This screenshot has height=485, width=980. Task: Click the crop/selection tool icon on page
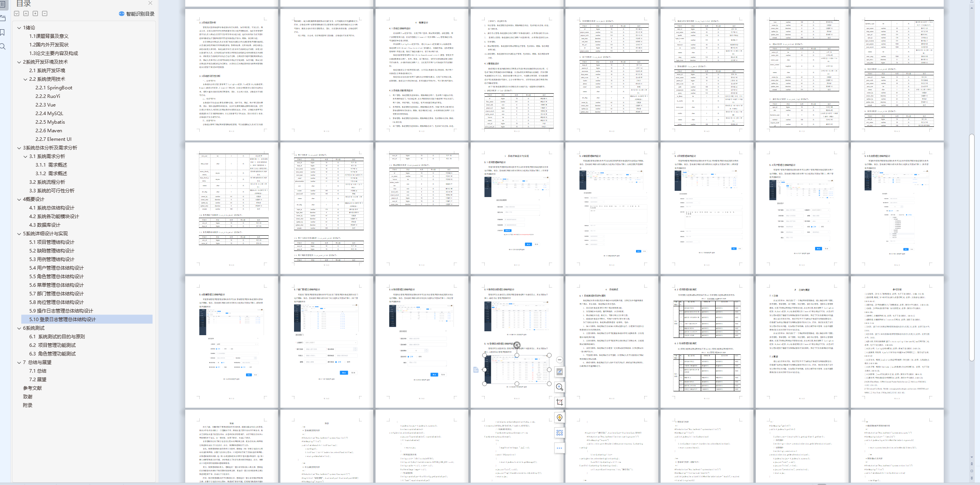pyautogui.click(x=559, y=402)
